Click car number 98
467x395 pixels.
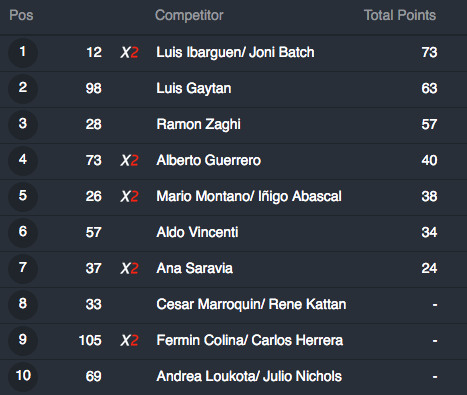[x=94, y=89]
